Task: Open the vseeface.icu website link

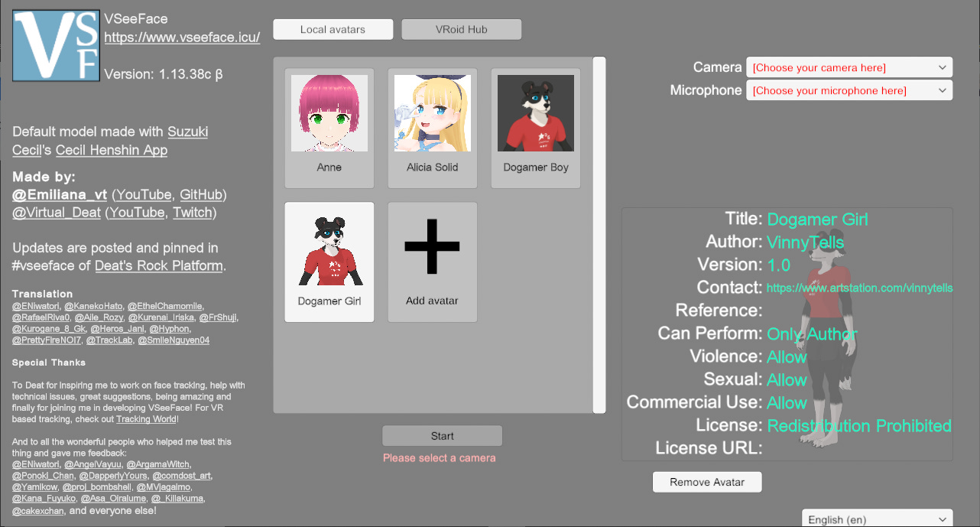Action: [x=182, y=37]
